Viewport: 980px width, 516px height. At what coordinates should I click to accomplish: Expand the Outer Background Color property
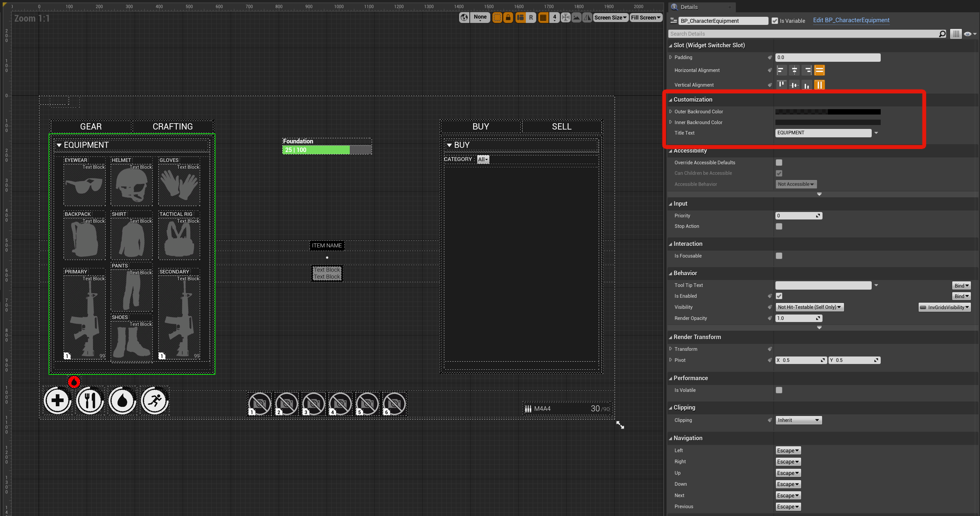(x=670, y=112)
